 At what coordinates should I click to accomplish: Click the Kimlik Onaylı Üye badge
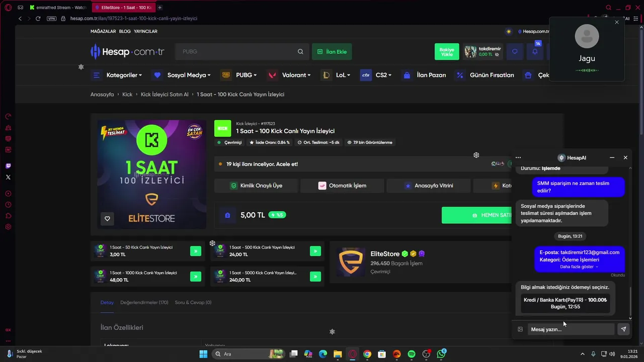click(256, 186)
